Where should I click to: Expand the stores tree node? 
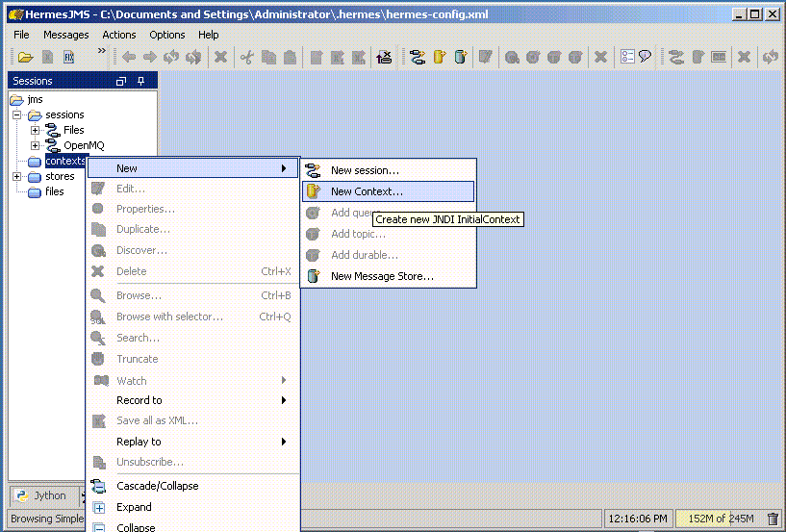click(x=16, y=176)
